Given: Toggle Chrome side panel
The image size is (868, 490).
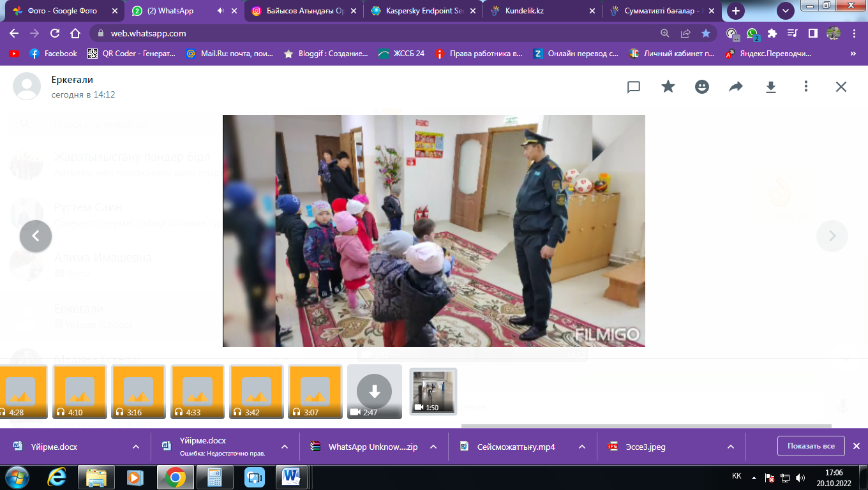Looking at the screenshot, I should pos(813,33).
